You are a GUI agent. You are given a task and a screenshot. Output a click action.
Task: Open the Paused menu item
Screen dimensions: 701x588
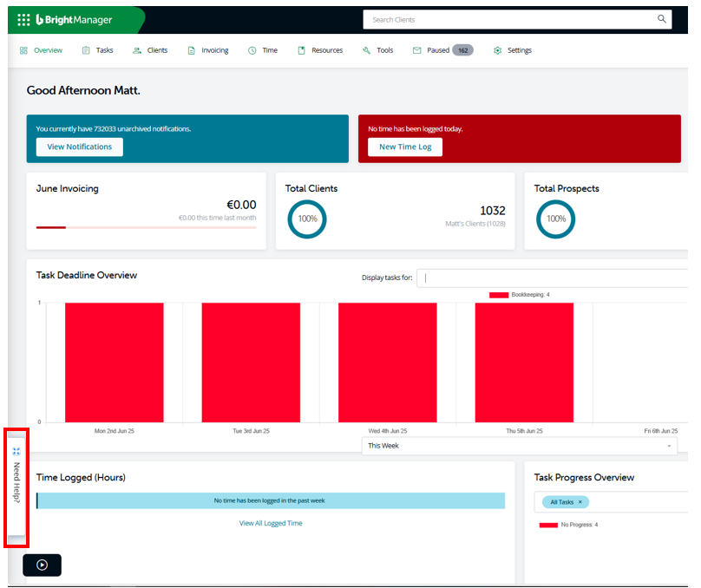[x=442, y=50]
